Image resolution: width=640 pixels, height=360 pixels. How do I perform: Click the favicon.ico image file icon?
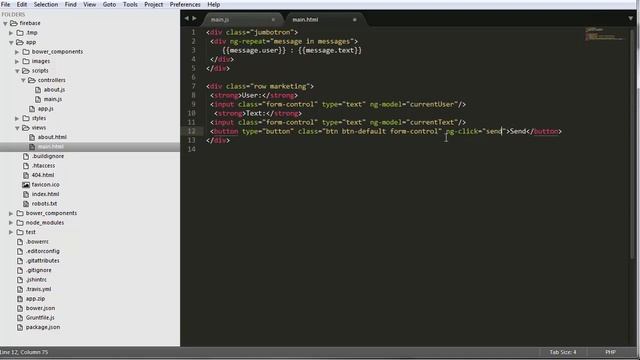[x=26, y=184]
